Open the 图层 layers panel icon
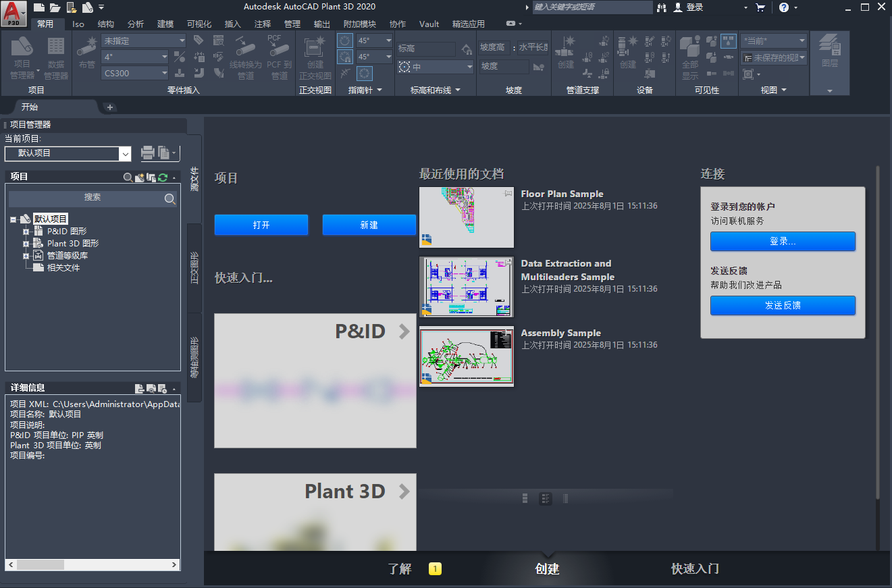Screen dimensions: 892x588 (829, 54)
